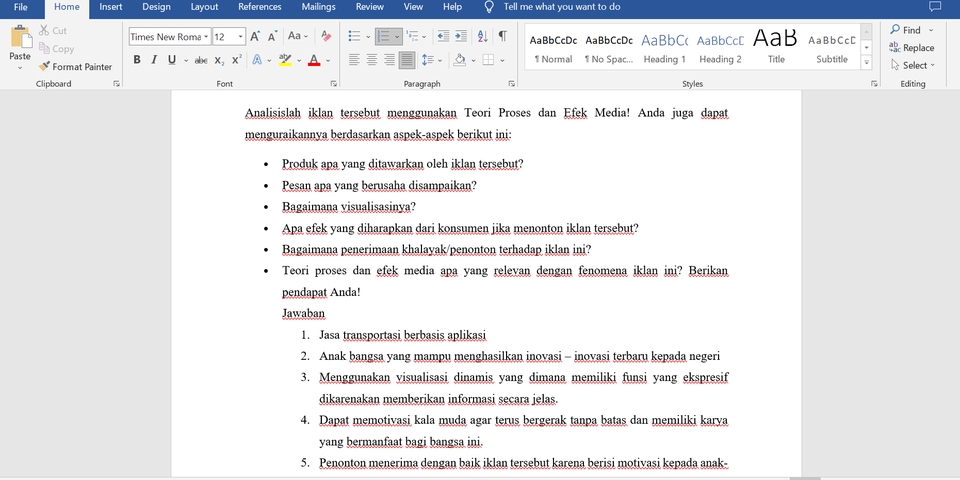Switch to the Insert tab

[111, 7]
